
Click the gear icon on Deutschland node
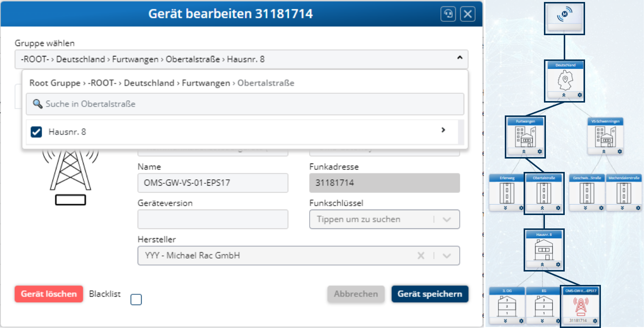click(x=580, y=95)
